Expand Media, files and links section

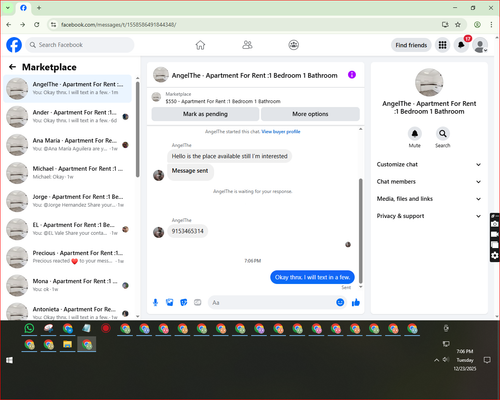point(429,199)
